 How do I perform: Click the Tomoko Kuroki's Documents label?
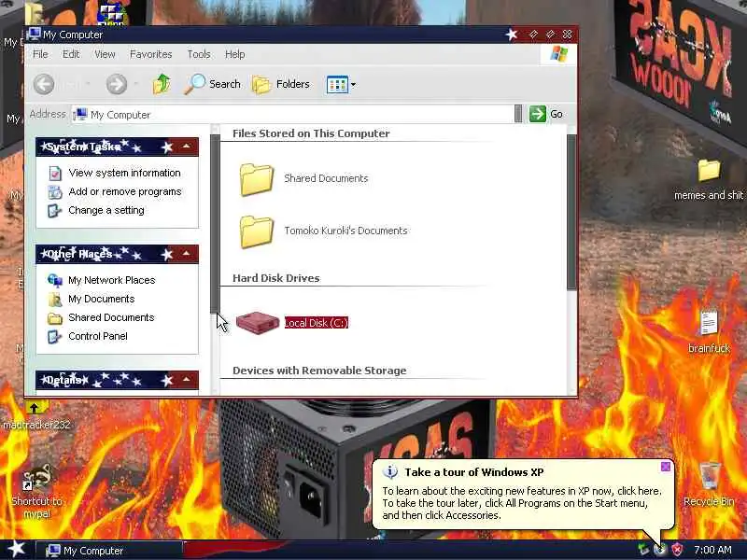point(345,231)
